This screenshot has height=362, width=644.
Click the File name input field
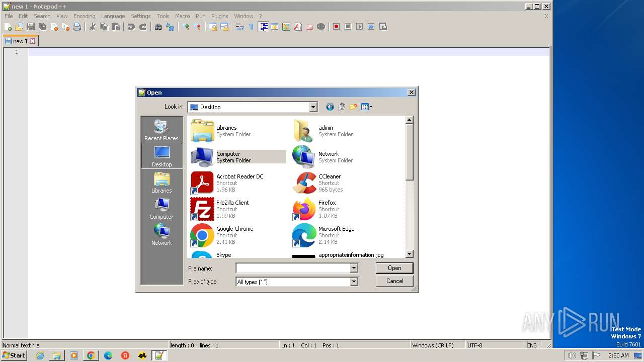coord(293,268)
